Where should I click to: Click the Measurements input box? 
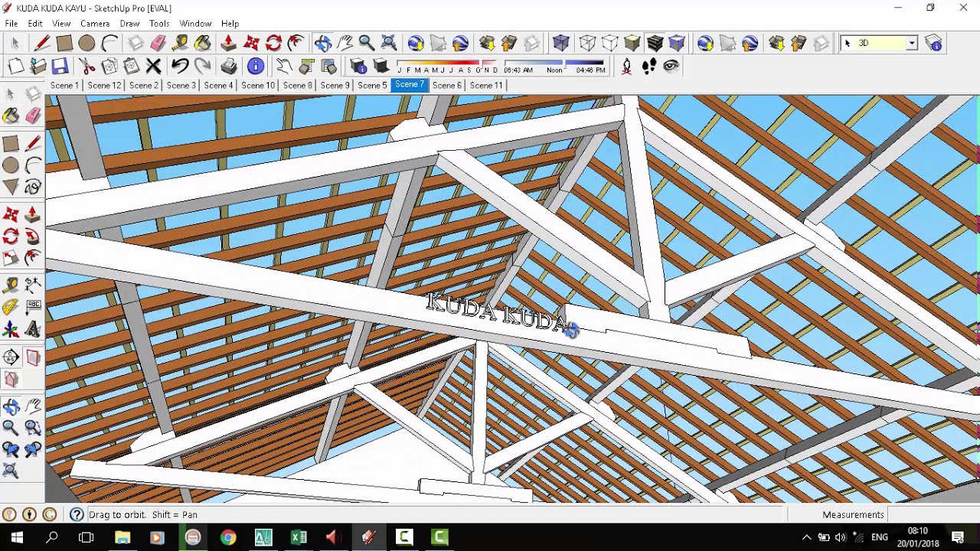click(x=933, y=514)
